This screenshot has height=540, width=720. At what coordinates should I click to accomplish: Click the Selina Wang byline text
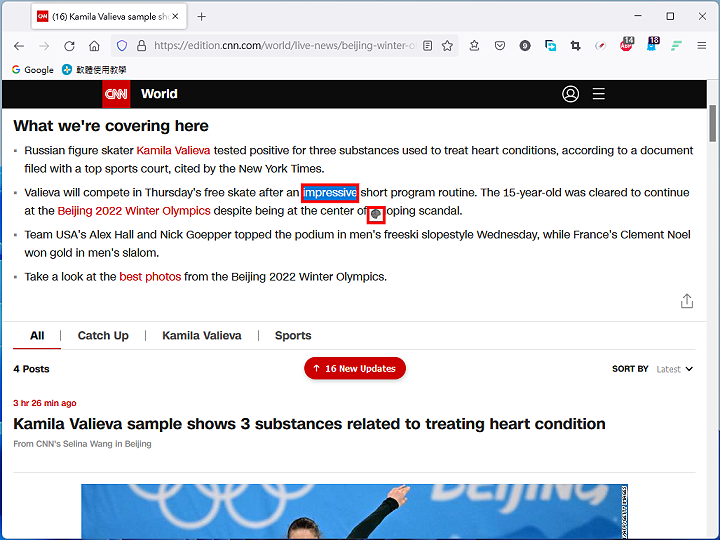pos(82,444)
